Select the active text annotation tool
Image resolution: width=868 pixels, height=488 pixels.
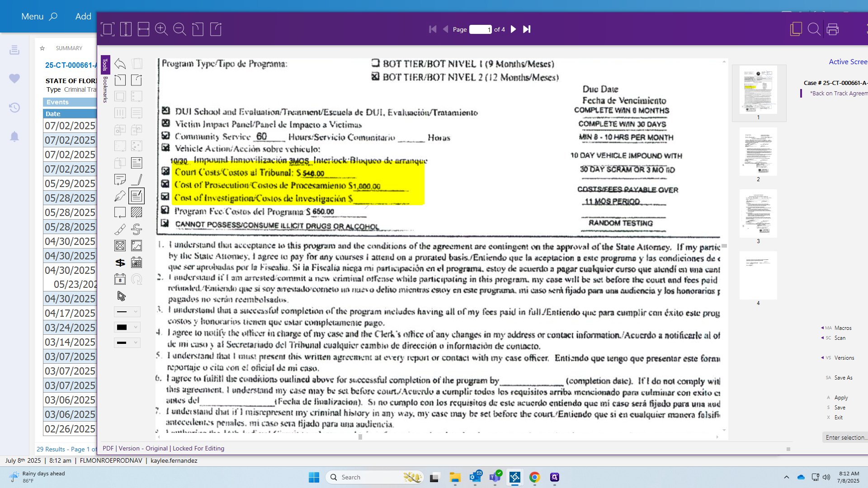pos(137,196)
